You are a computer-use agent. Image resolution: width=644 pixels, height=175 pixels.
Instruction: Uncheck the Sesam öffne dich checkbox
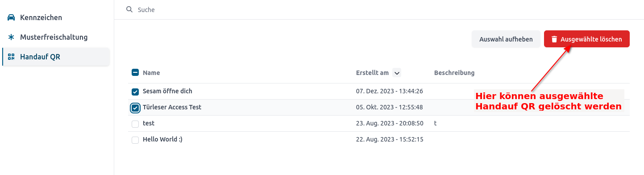(135, 92)
